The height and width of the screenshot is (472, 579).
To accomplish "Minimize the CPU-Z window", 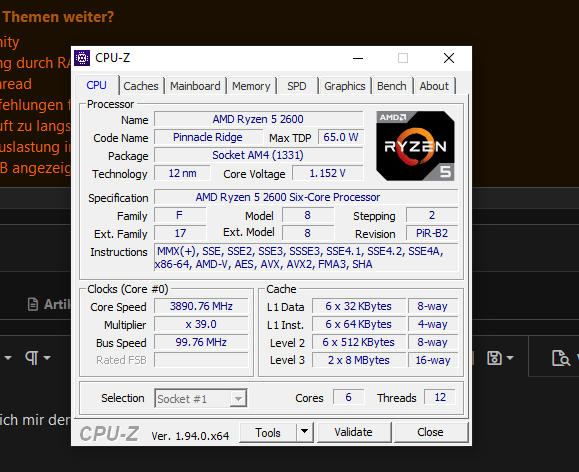I will point(358,58).
